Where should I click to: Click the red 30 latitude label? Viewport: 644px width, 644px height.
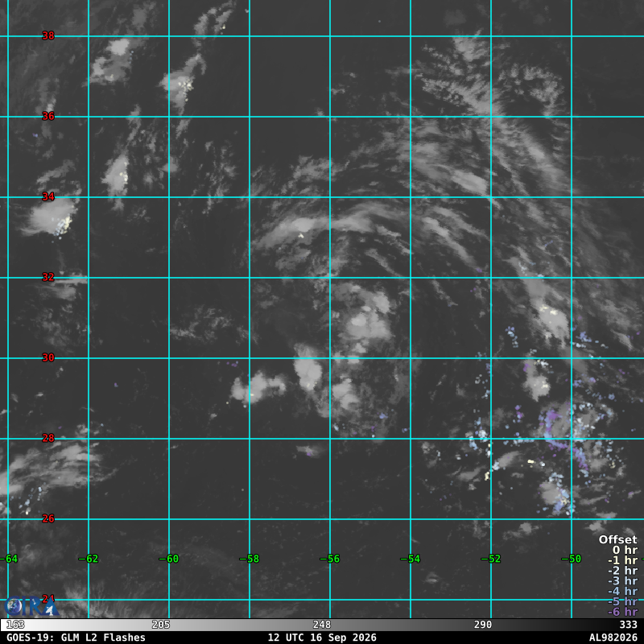coord(48,357)
